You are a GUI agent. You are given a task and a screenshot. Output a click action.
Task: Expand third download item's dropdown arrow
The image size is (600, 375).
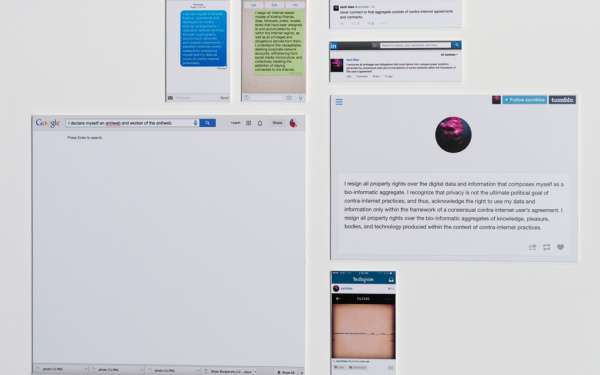[198, 370]
